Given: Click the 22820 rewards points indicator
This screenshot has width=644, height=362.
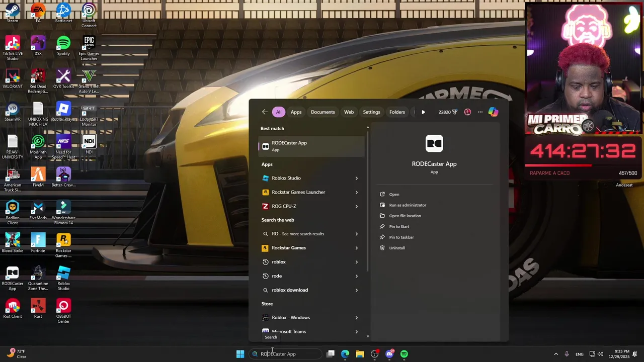Looking at the screenshot, I should point(447,112).
